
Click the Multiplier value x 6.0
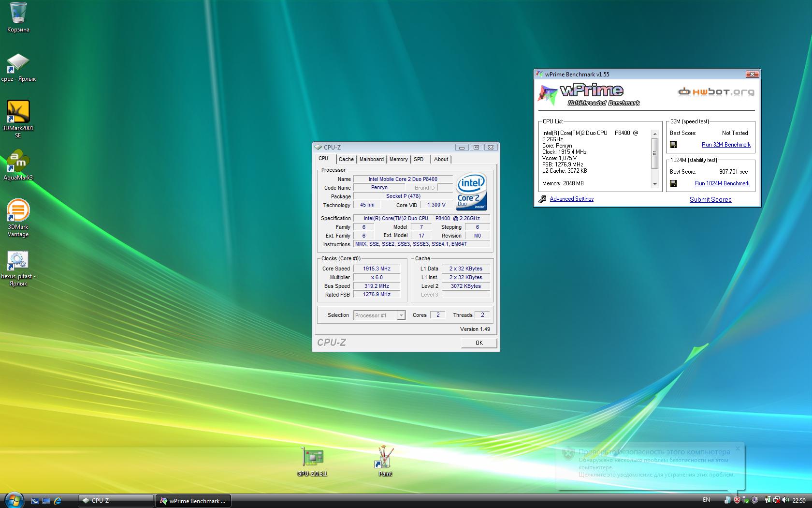click(377, 277)
